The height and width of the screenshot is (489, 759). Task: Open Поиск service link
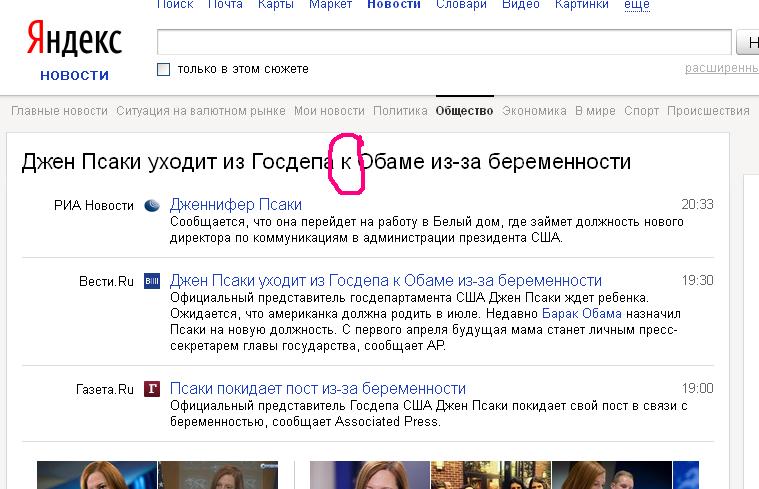pos(175,4)
